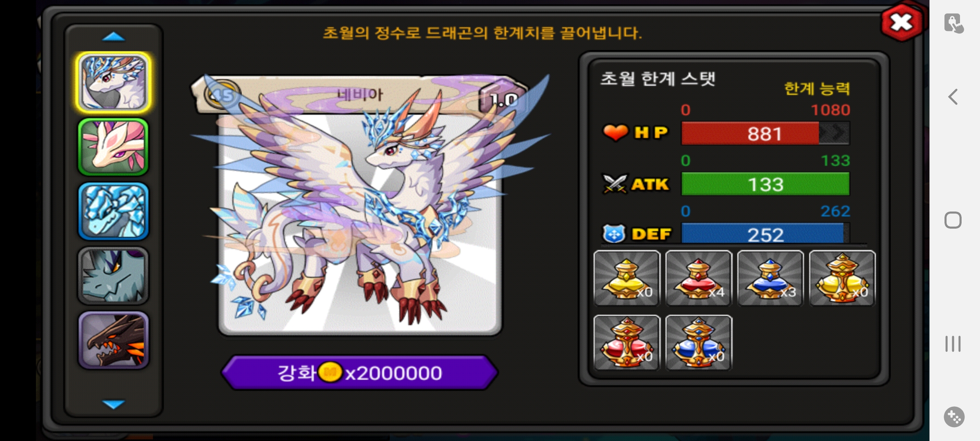Select the large blue ornate potion

pos(699,343)
